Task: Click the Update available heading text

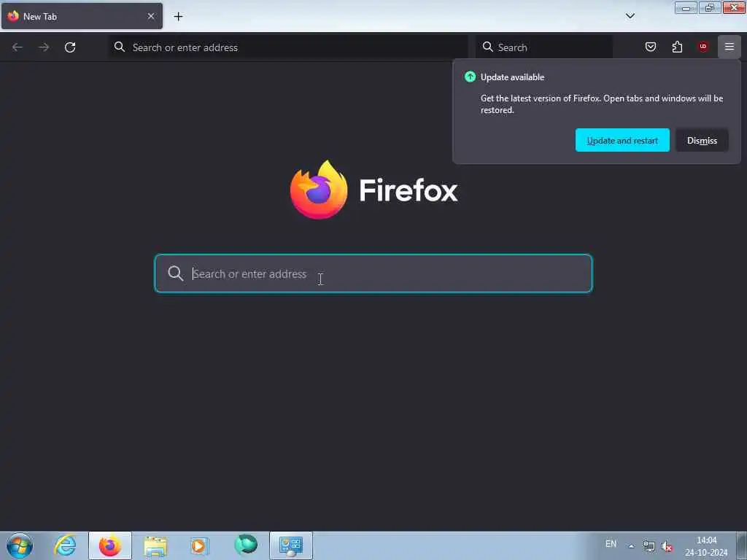Action: [512, 77]
